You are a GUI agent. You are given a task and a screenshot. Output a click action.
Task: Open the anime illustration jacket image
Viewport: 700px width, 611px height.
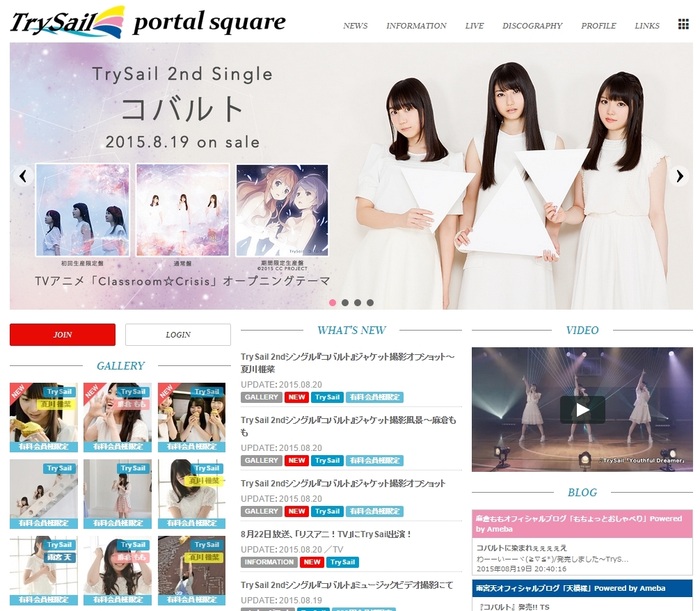tap(282, 210)
